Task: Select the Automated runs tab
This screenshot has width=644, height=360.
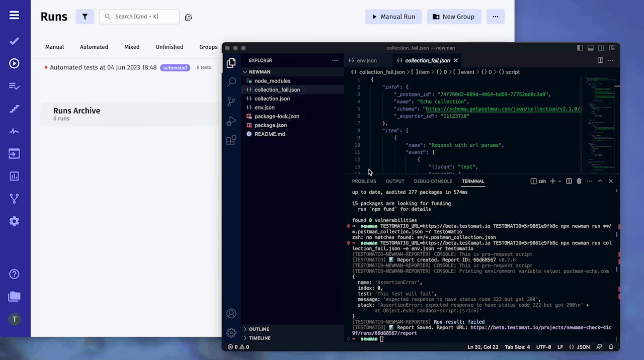Action: tap(94, 47)
